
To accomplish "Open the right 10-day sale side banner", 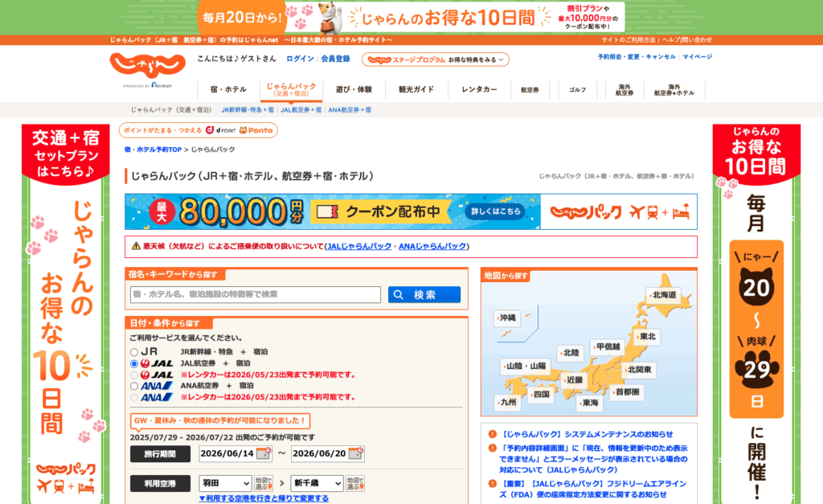I will pos(756,314).
